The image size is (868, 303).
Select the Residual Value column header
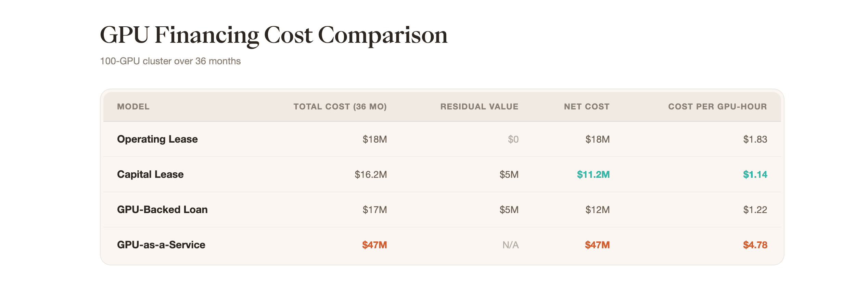[x=479, y=107]
